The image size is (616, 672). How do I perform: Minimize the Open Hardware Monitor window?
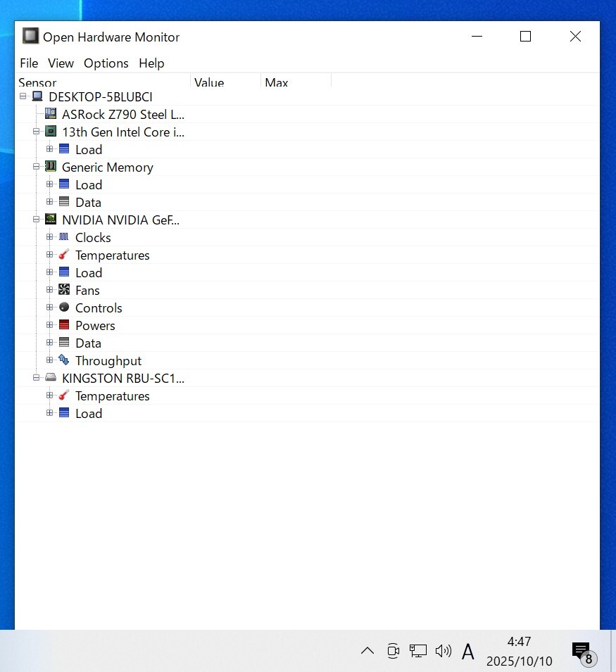[477, 37]
